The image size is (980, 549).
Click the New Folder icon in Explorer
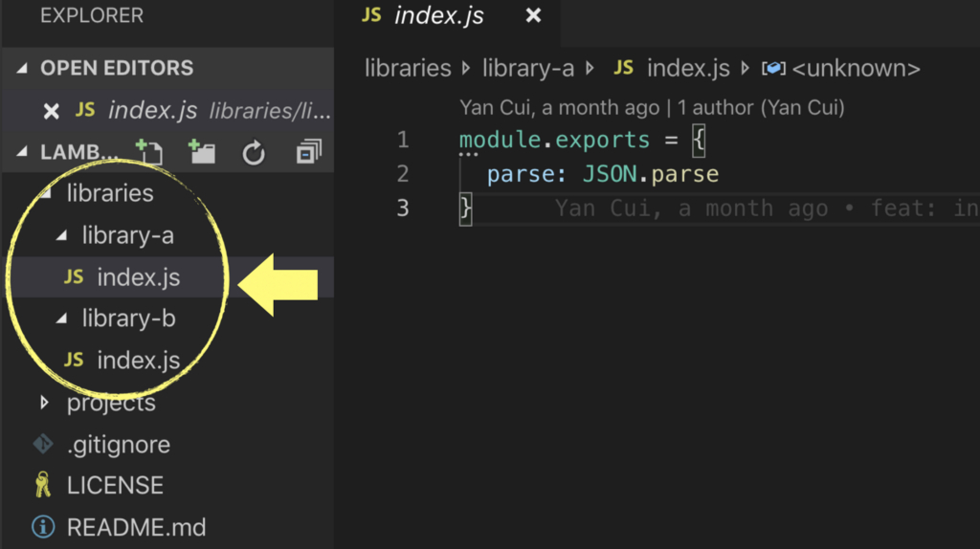coord(201,152)
